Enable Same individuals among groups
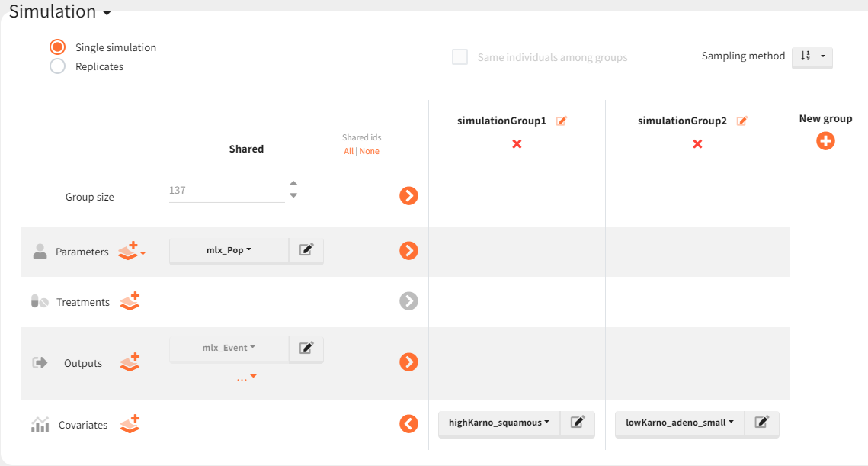 coord(460,57)
